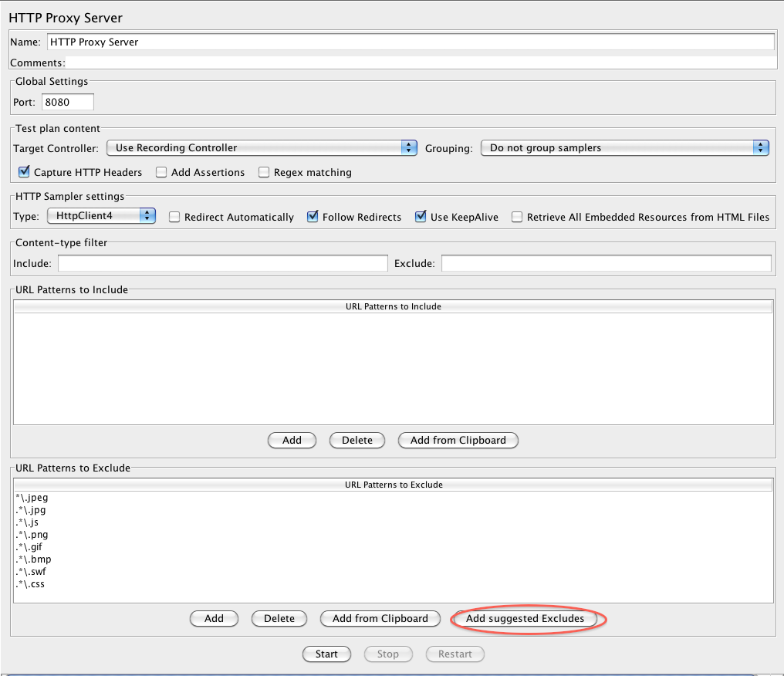Check the Redirect Automatically option
Image resolution: width=784 pixels, height=676 pixels.
[x=174, y=217]
